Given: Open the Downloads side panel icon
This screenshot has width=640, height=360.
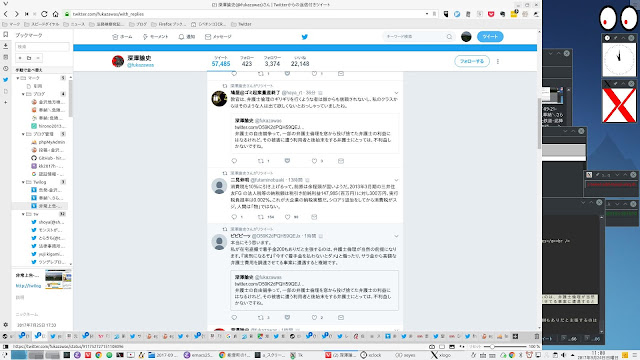Looking at the screenshot, I should (5, 46).
